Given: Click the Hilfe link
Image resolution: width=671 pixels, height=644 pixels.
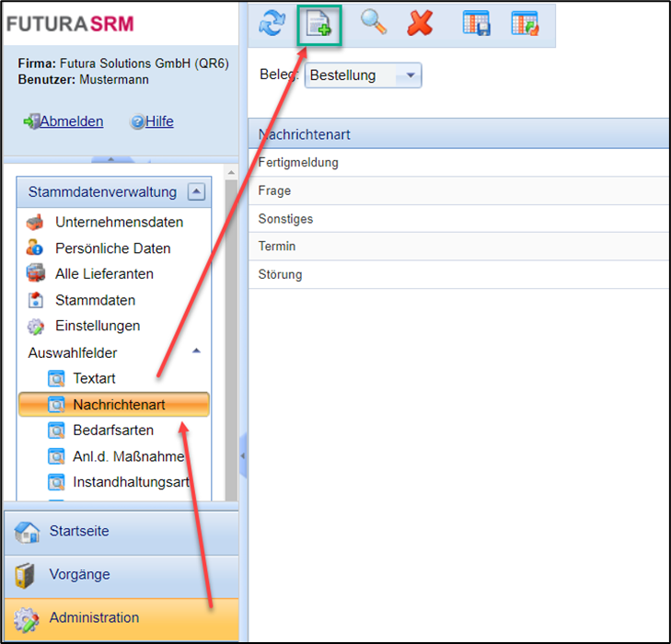Looking at the screenshot, I should pos(158,121).
